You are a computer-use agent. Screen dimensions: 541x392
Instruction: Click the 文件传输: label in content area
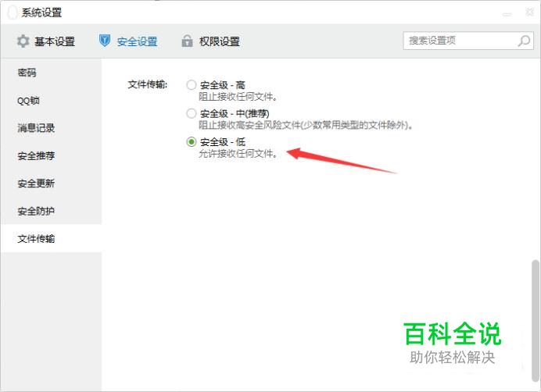pyautogui.click(x=147, y=84)
